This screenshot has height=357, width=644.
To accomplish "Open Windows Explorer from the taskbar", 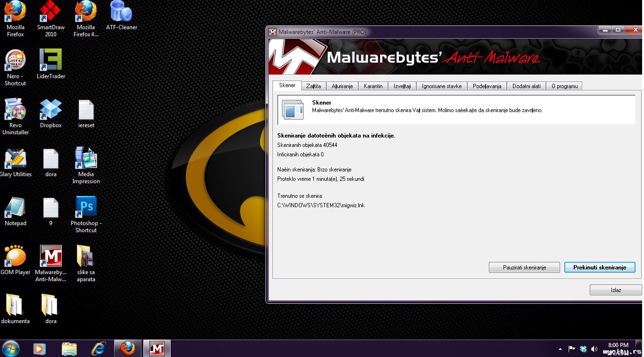I will (x=69, y=349).
